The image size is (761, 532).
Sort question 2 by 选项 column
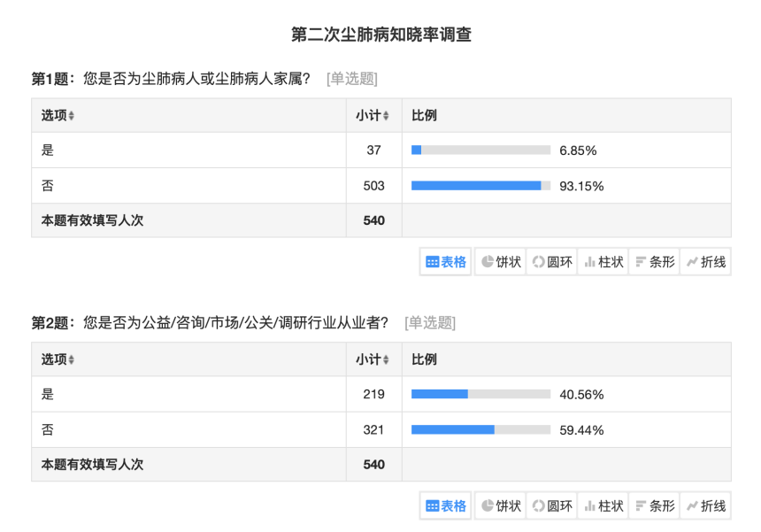(58, 359)
